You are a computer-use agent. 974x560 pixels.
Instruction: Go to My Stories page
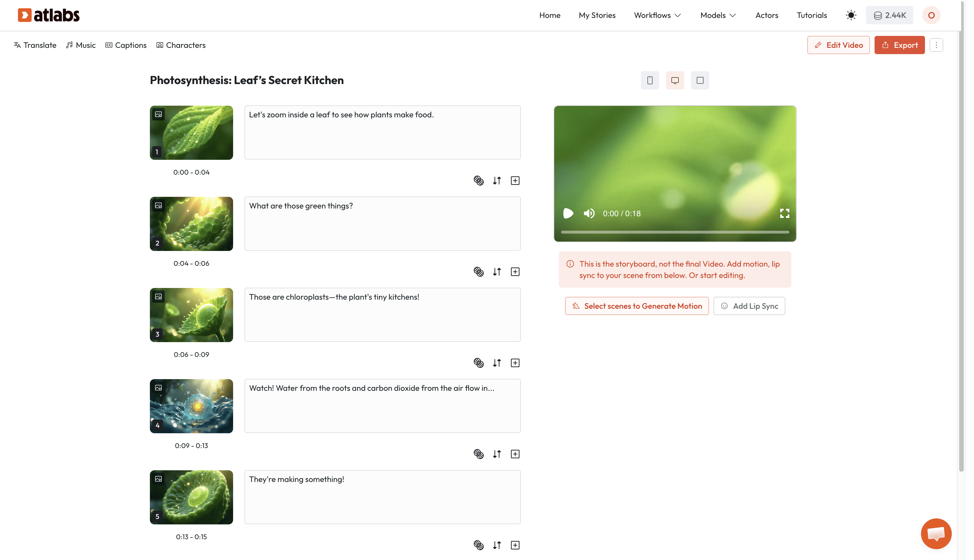597,15
